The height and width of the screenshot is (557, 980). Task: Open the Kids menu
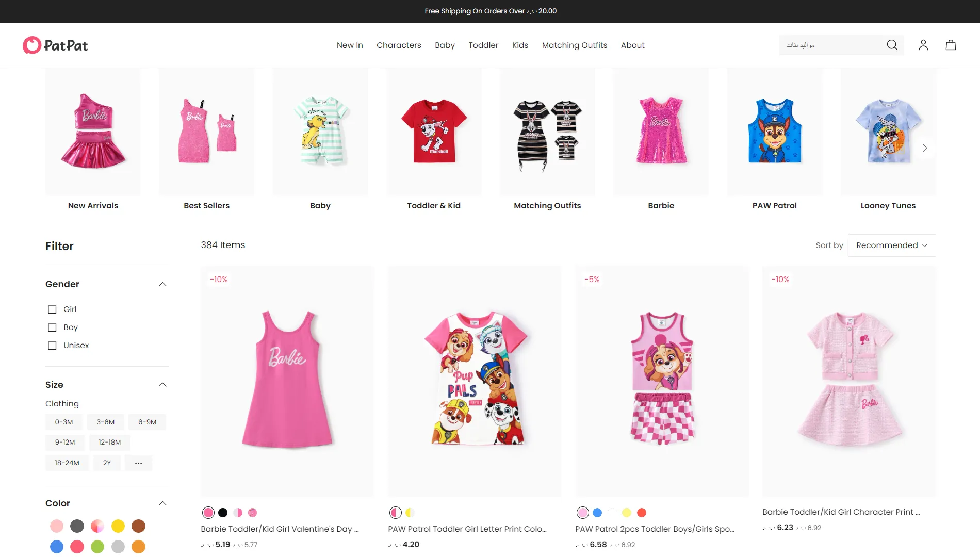[x=520, y=45]
